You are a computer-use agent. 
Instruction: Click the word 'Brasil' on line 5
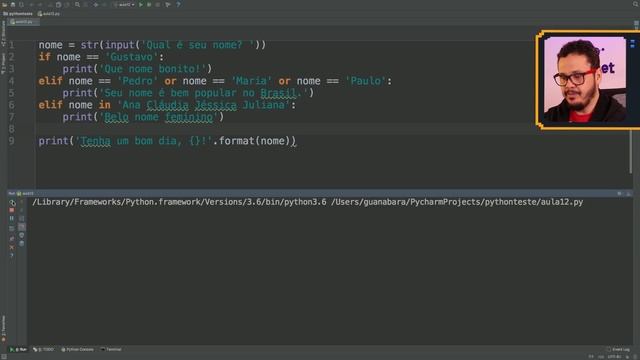point(278,93)
